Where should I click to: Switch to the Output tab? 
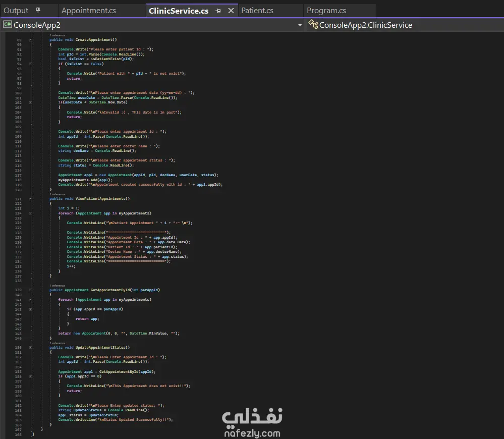click(x=16, y=11)
